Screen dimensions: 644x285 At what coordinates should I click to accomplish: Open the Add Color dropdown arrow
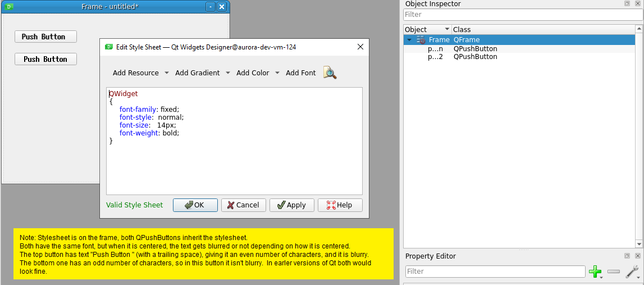(277, 73)
